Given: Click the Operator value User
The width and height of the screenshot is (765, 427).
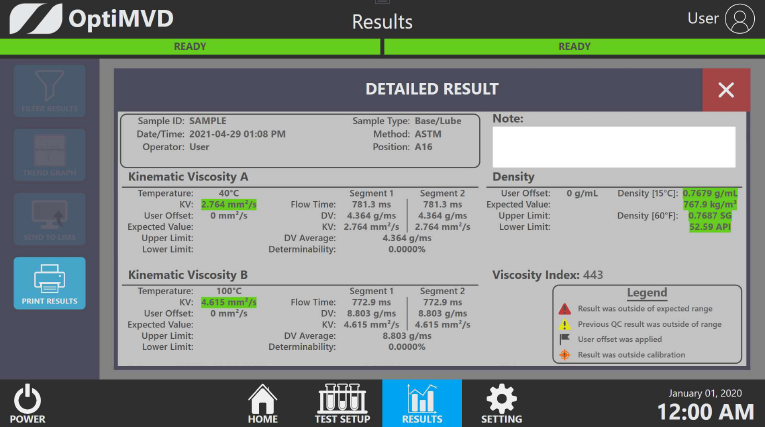Looking at the screenshot, I should point(199,147).
